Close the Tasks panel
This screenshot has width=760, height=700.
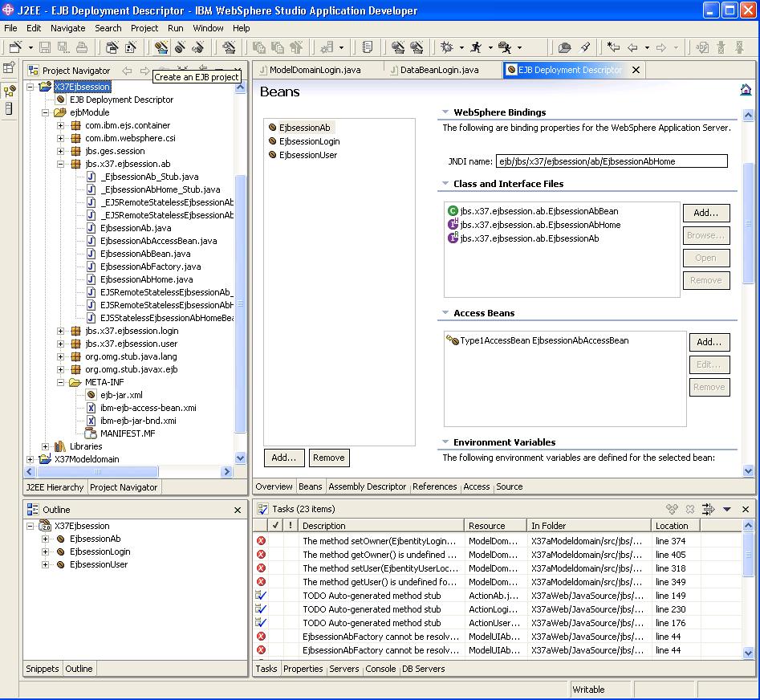click(746, 509)
